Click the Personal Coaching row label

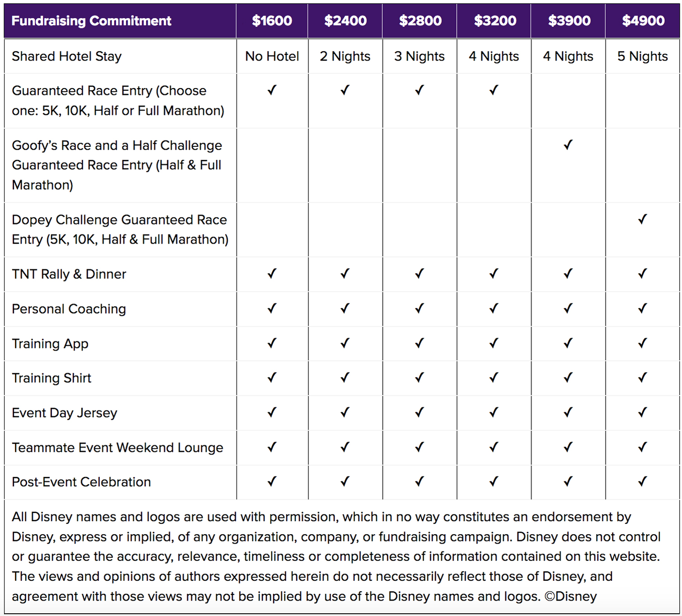click(x=69, y=309)
